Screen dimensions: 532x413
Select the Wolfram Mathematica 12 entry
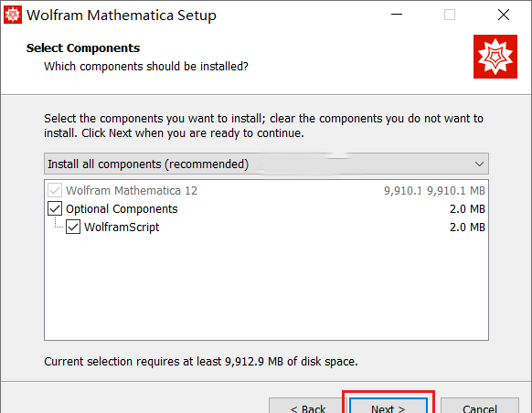tap(132, 191)
